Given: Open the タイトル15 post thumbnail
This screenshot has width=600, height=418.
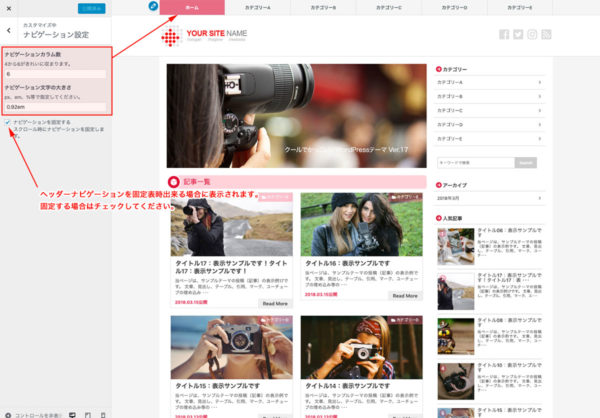Looking at the screenshot, I should click(232, 347).
